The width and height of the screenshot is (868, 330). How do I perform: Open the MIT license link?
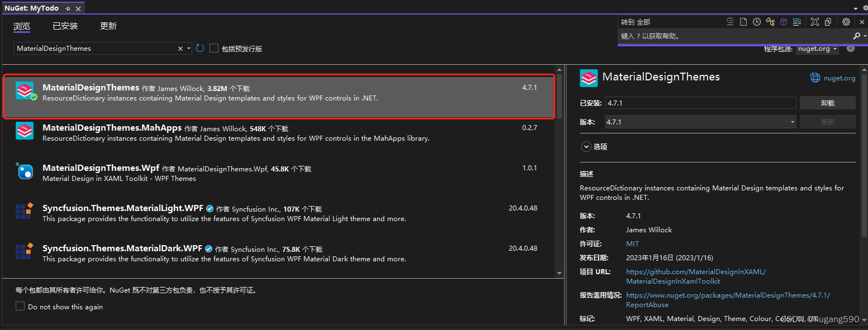tap(632, 243)
